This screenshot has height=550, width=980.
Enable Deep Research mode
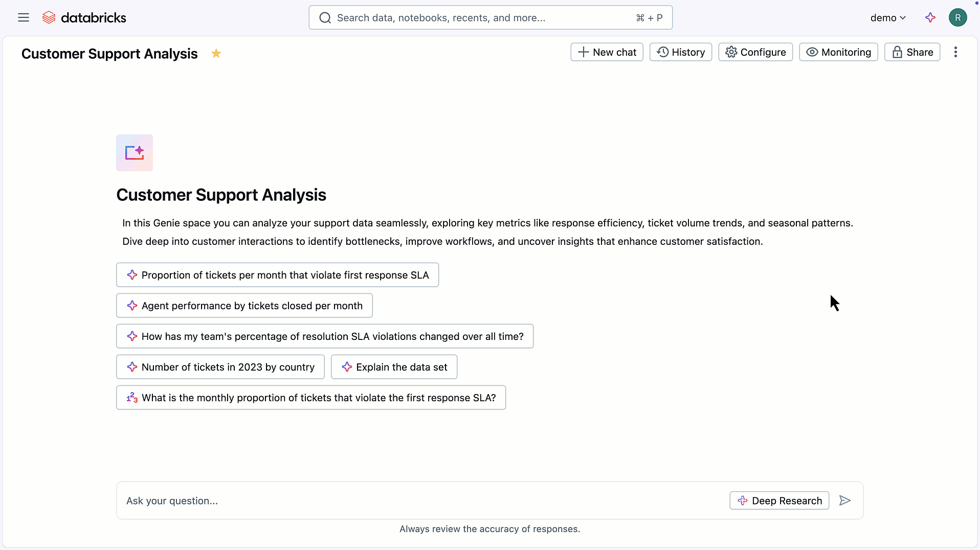(779, 501)
